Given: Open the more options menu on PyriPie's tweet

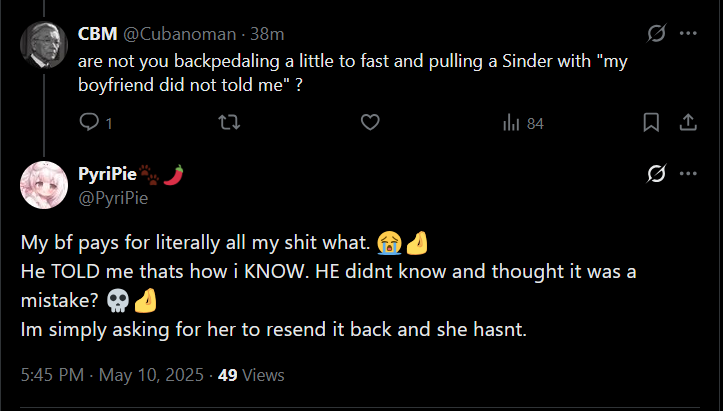Looking at the screenshot, I should coord(688,174).
